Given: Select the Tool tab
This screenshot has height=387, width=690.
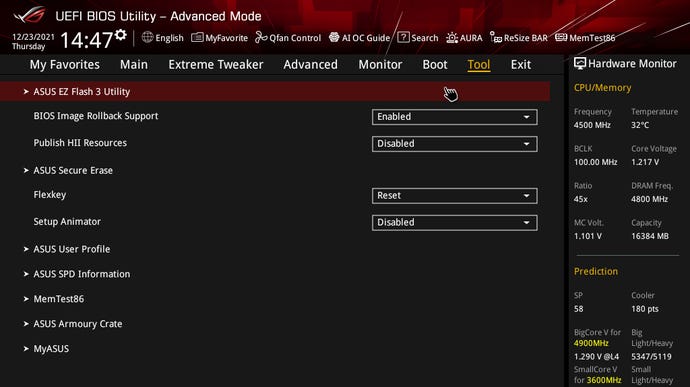Looking at the screenshot, I should pyautogui.click(x=479, y=65).
